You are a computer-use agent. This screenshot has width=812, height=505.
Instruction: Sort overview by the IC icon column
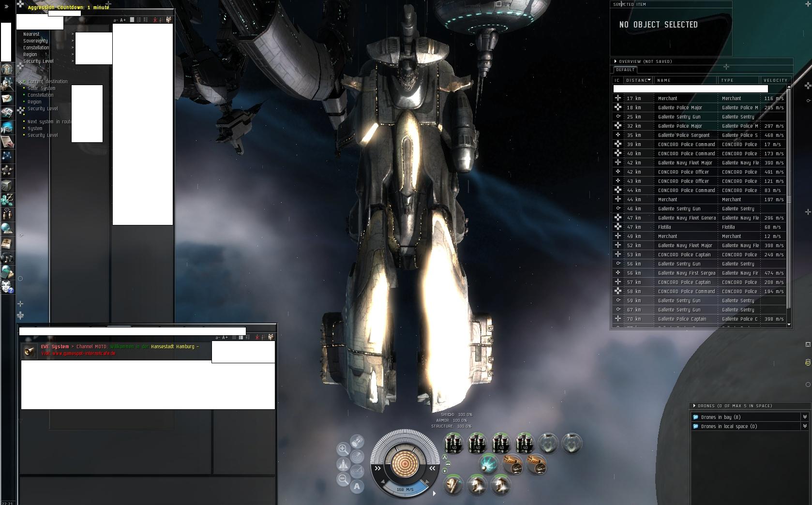(x=617, y=80)
